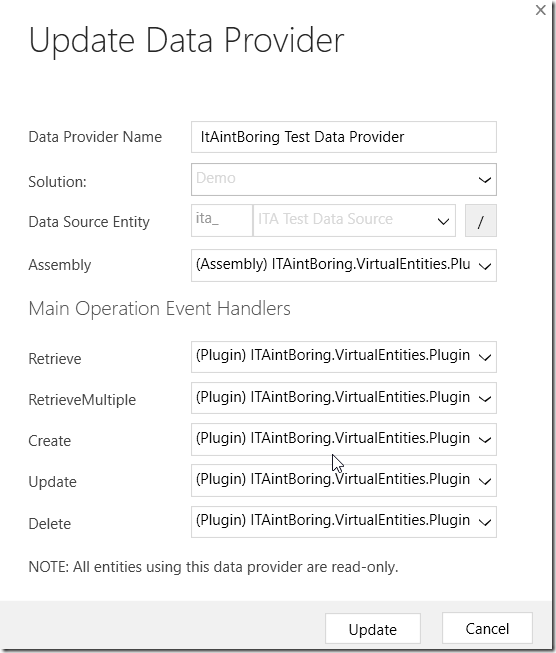556x653 pixels.
Task: Open the Update event handler dropdown
Action: 344,481
